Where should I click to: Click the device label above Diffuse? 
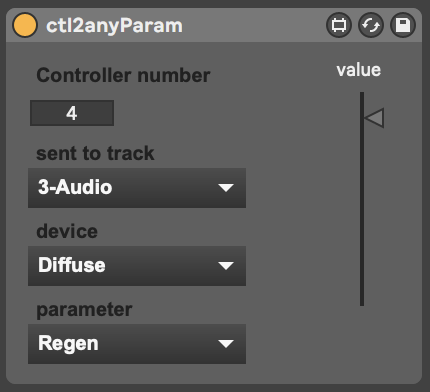tap(67, 231)
